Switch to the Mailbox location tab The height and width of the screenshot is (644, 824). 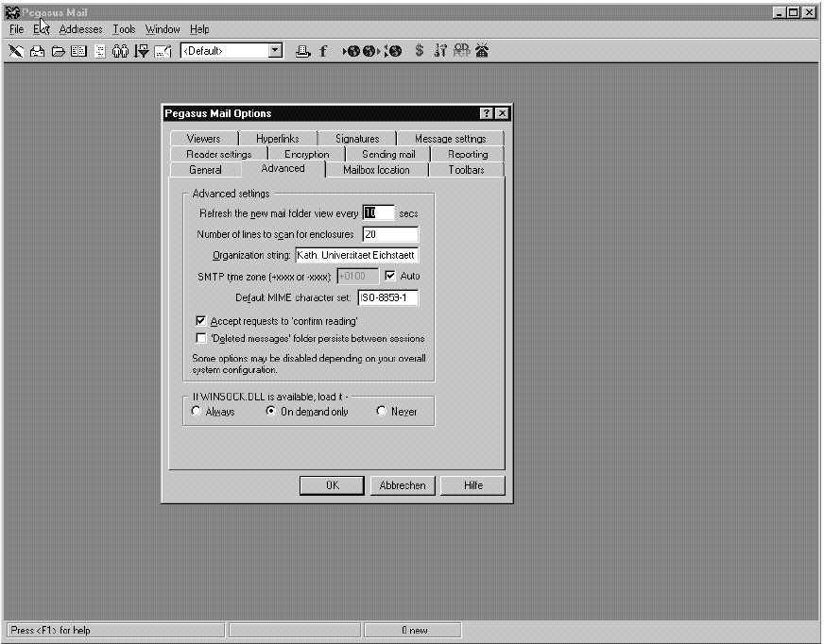(x=376, y=170)
